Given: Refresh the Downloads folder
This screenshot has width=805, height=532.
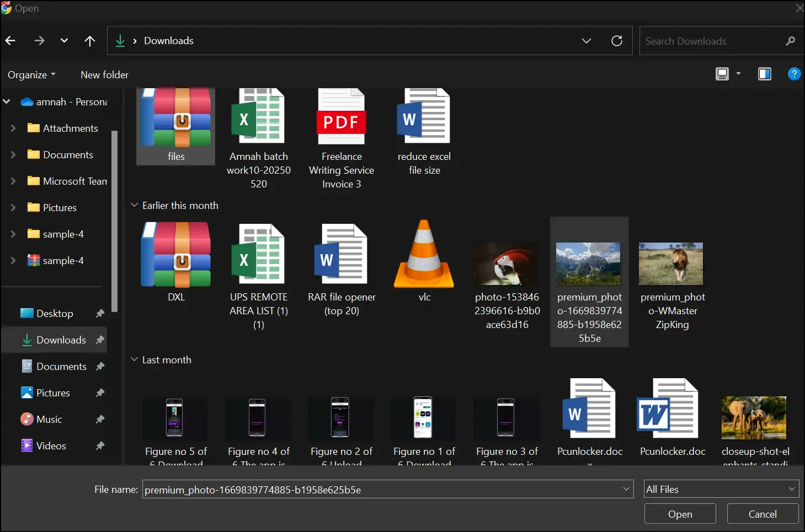Looking at the screenshot, I should click(617, 41).
